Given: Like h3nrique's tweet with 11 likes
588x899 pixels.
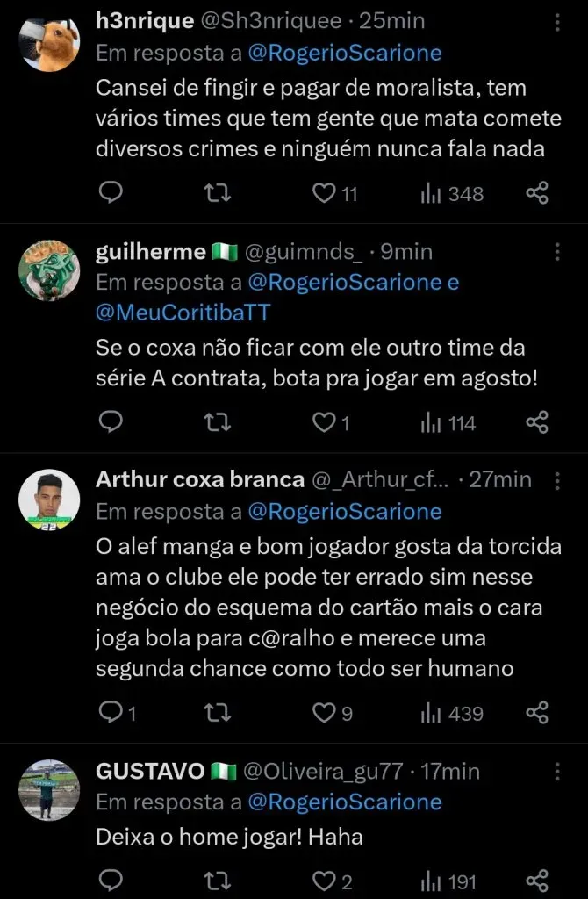Looking at the screenshot, I should (325, 193).
